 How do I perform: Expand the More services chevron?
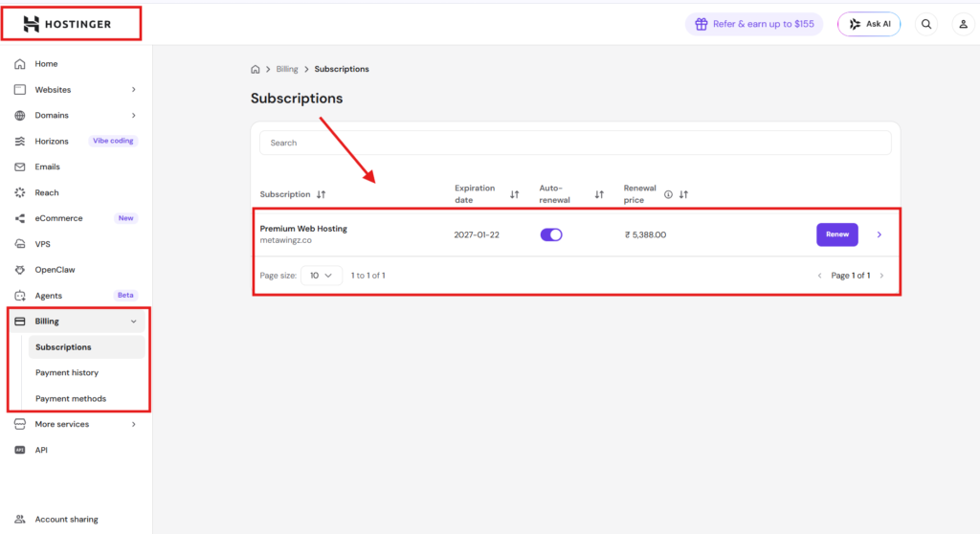click(134, 424)
